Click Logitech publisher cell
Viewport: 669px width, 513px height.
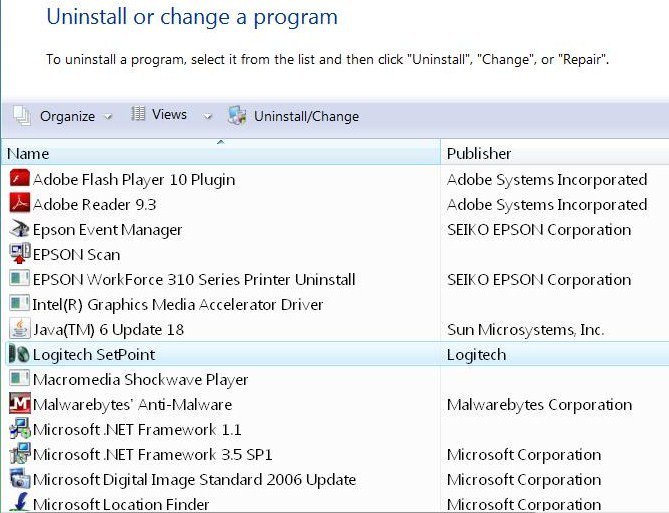[x=476, y=355]
